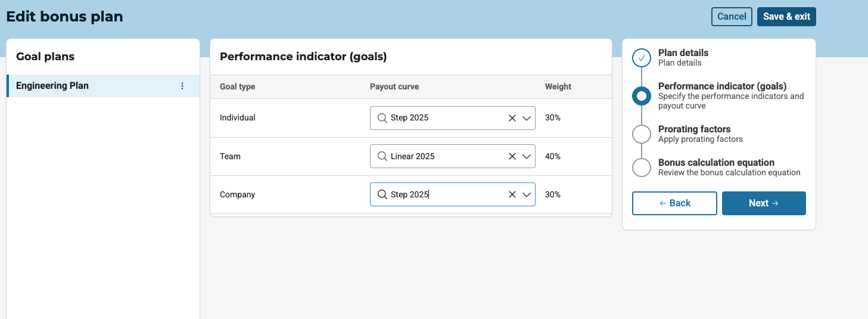The image size is (868, 319).
Task: Select the Performance indicator step circle
Action: tap(642, 96)
